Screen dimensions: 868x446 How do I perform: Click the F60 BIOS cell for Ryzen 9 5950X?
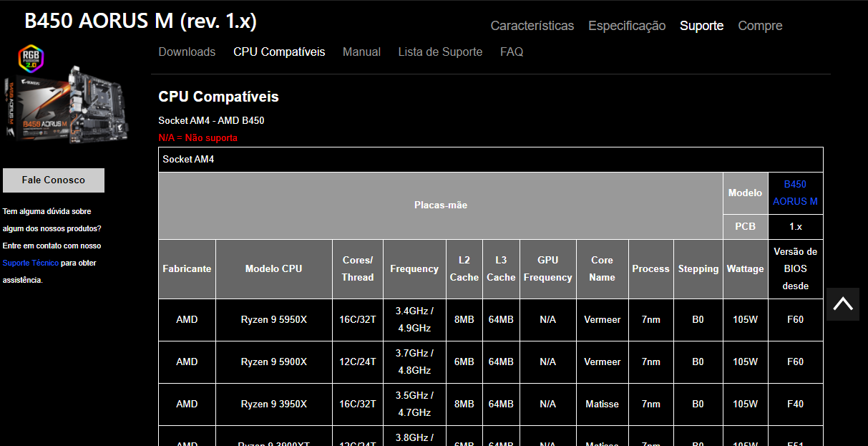tap(796, 320)
